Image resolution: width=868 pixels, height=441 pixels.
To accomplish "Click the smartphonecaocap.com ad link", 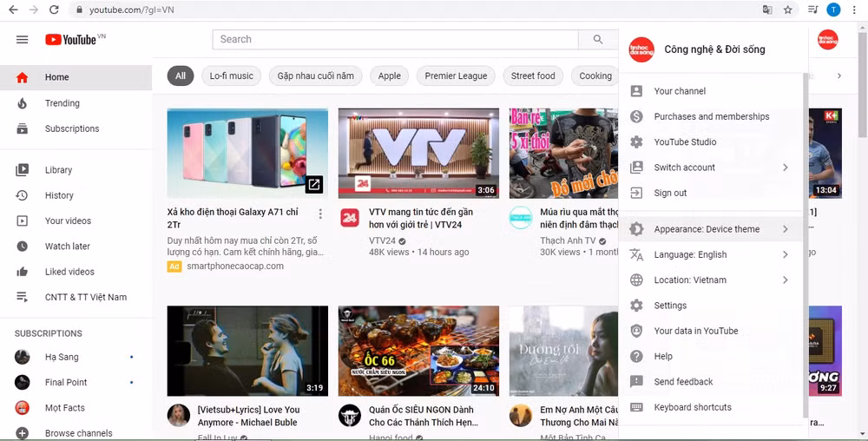I will coord(235,267).
